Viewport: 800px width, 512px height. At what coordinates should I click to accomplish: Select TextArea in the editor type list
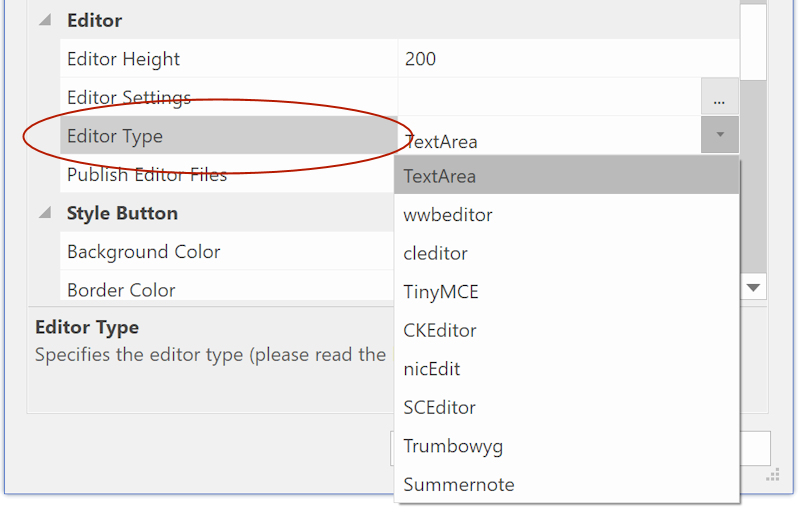point(565,176)
